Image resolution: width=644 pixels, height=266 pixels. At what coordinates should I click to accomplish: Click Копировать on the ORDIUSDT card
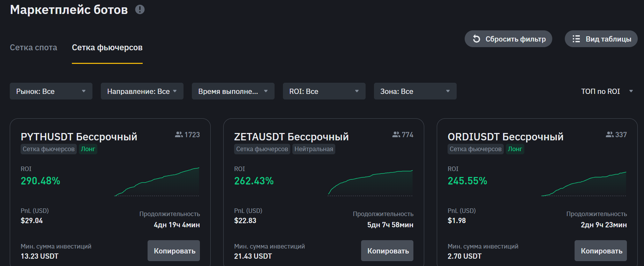601,251
